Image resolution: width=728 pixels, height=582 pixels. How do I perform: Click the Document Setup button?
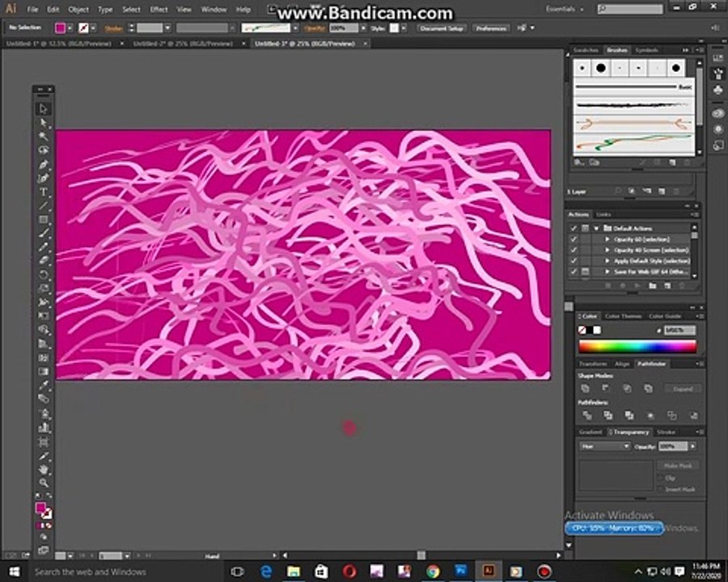tap(442, 28)
